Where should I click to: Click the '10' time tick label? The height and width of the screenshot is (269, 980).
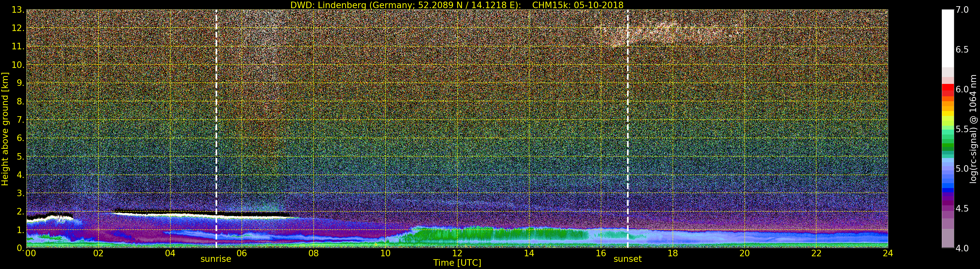pyautogui.click(x=385, y=253)
